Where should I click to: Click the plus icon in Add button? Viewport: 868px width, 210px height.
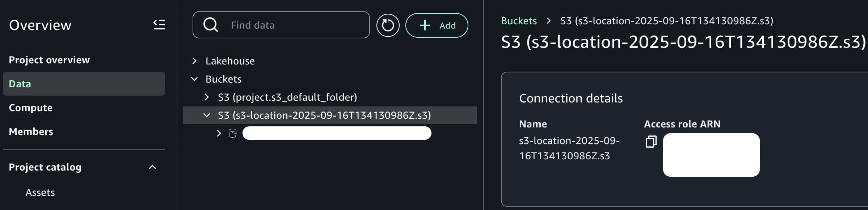pos(425,25)
